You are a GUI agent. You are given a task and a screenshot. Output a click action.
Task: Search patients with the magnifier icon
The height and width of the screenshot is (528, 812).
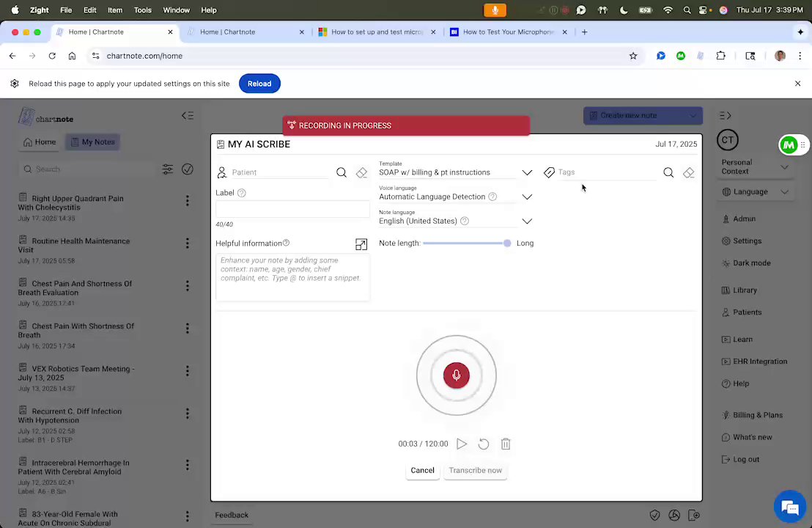coord(342,172)
